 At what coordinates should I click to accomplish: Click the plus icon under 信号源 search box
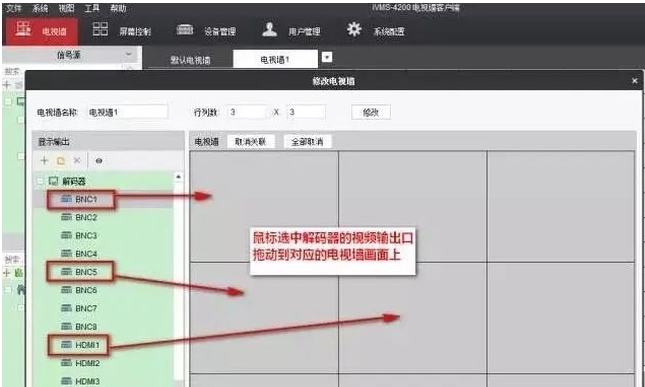coord(7,85)
